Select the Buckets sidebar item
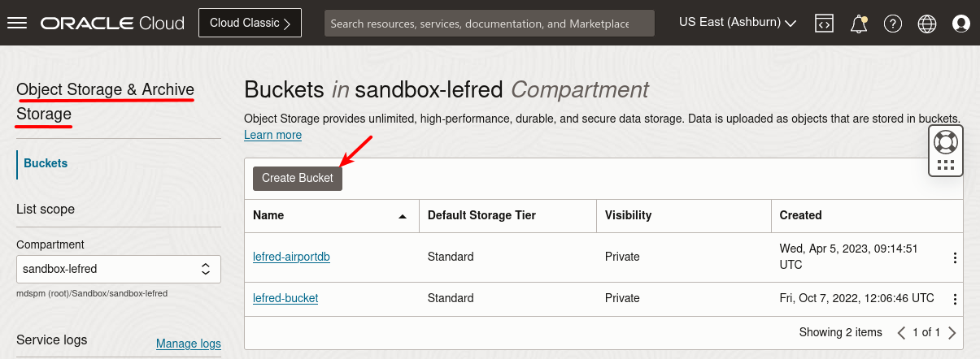Viewport: 980px width, 359px height. (x=46, y=163)
